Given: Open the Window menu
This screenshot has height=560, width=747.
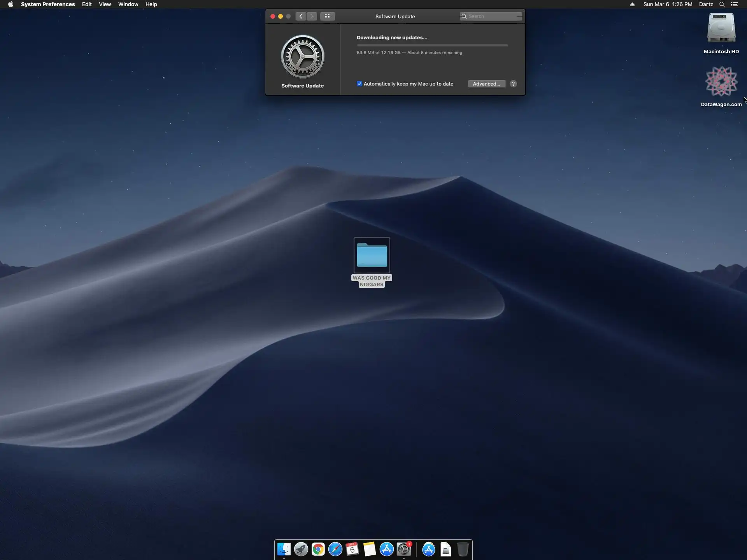Looking at the screenshot, I should point(128,4).
